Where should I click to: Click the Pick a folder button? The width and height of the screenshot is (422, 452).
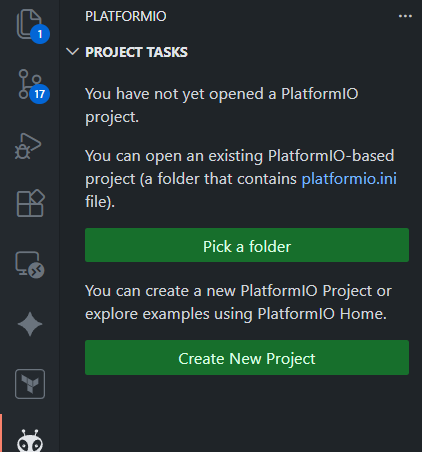click(247, 245)
